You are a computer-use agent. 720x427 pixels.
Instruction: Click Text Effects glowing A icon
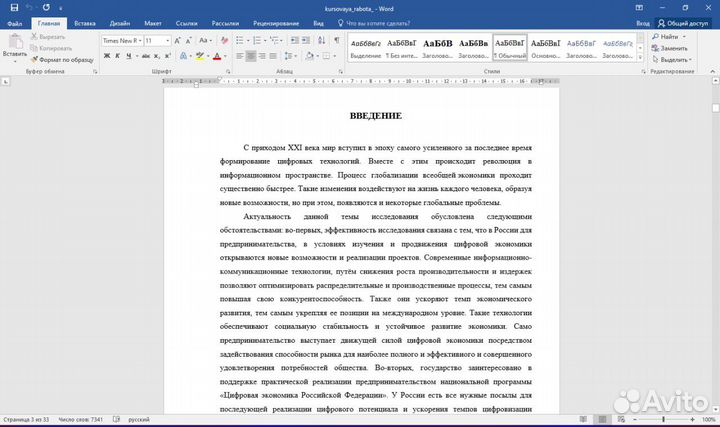[x=183, y=56]
